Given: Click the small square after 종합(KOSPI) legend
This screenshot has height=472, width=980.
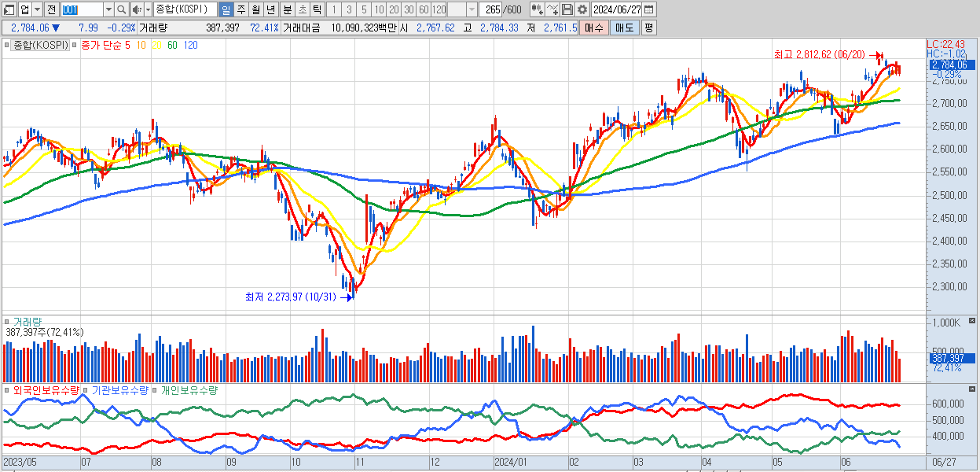Looking at the screenshot, I should [x=75, y=46].
